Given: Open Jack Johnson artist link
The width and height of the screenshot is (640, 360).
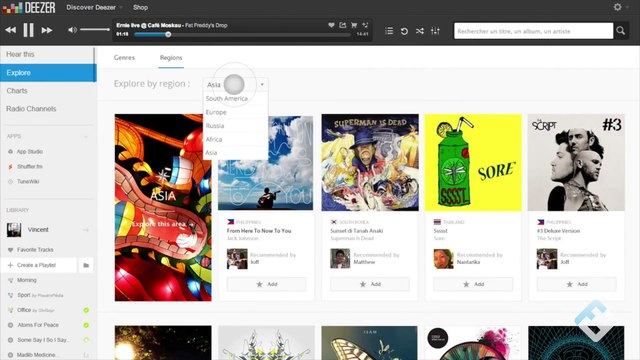Looking at the screenshot, I should tap(242, 238).
